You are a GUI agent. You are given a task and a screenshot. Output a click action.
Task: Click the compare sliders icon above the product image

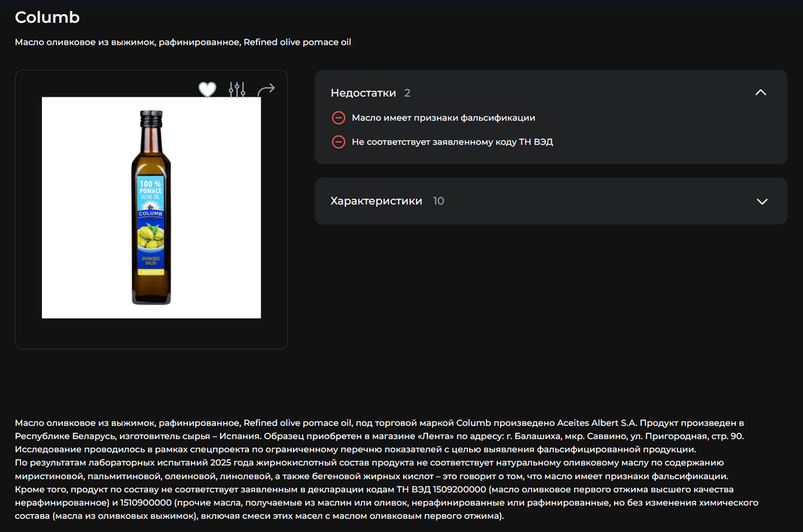pos(236,90)
